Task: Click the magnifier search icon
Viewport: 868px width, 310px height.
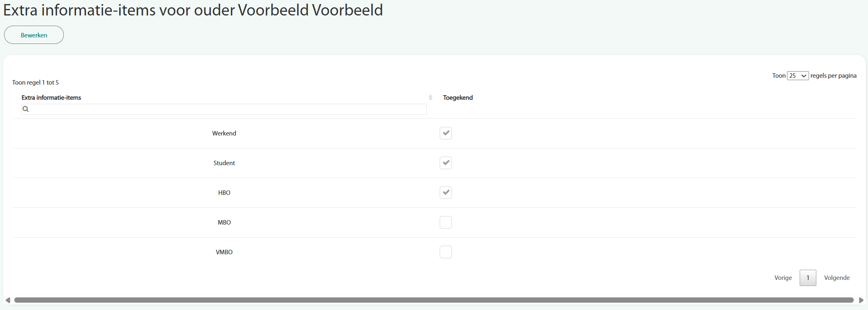Action: 26,109
